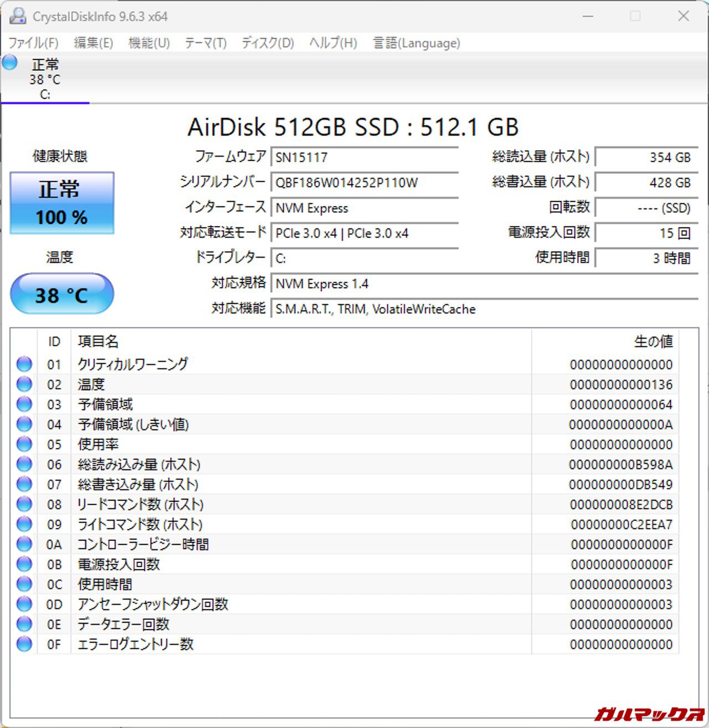Click status orb next to 使用率 row

pos(24,444)
